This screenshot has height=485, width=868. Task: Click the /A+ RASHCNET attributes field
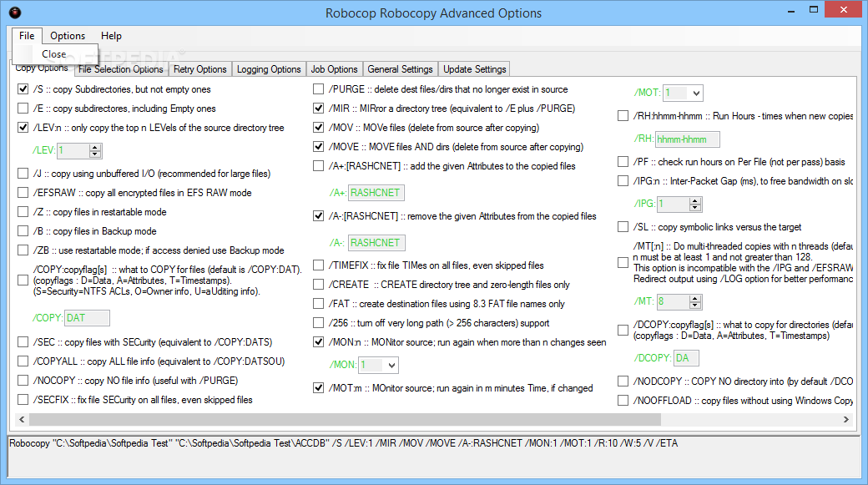point(376,193)
